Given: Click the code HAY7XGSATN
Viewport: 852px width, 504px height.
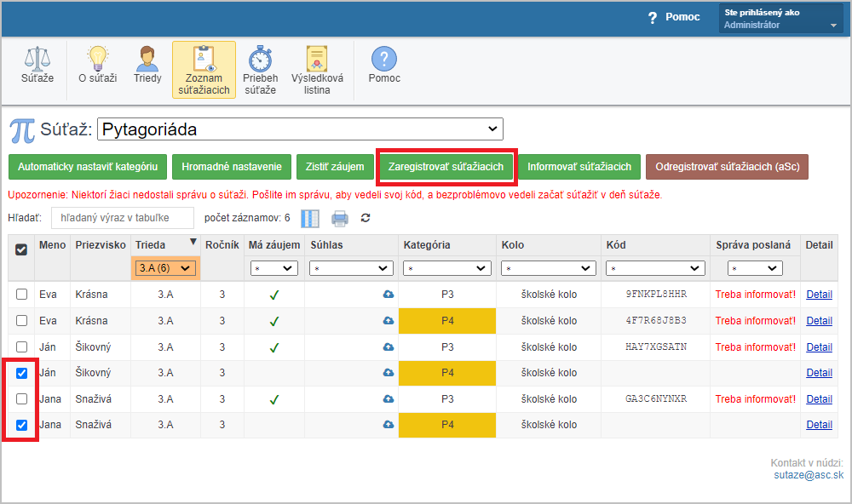Looking at the screenshot, I should click(x=656, y=347).
